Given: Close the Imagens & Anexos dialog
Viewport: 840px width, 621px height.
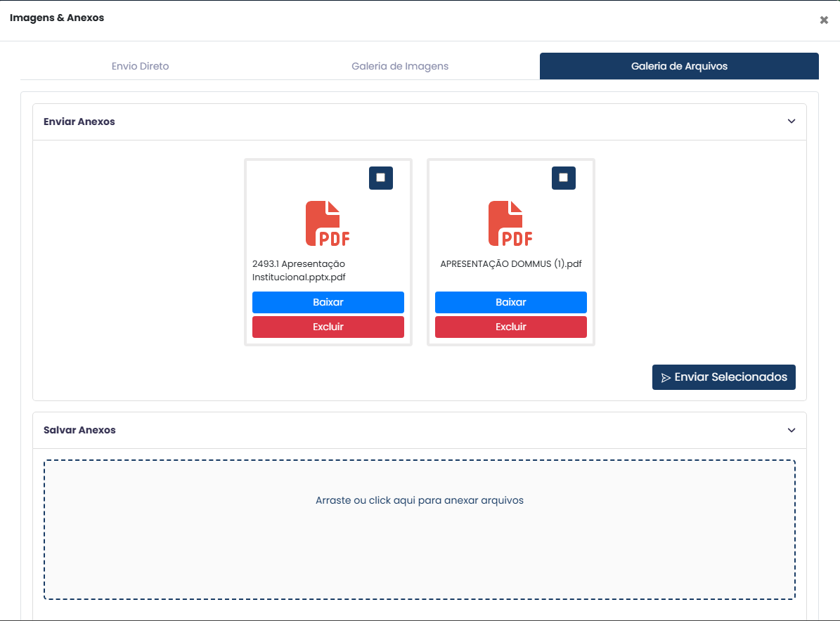Looking at the screenshot, I should tap(824, 20).
